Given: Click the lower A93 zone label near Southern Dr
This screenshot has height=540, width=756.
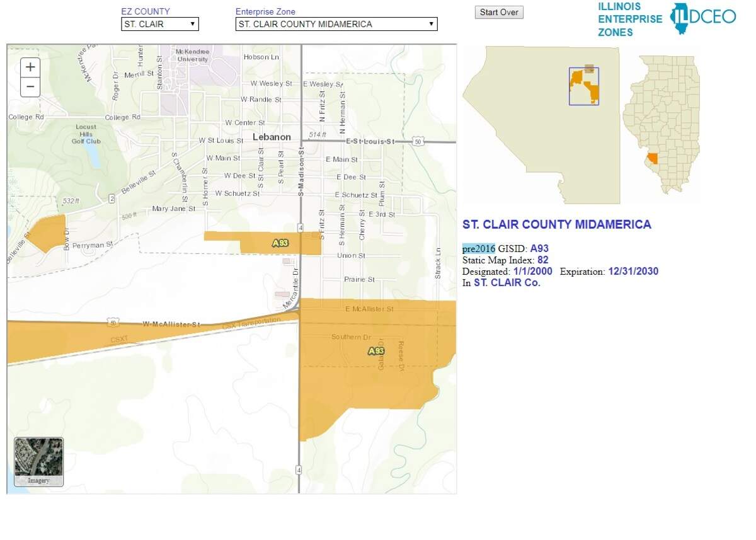Looking at the screenshot, I should tap(376, 350).
